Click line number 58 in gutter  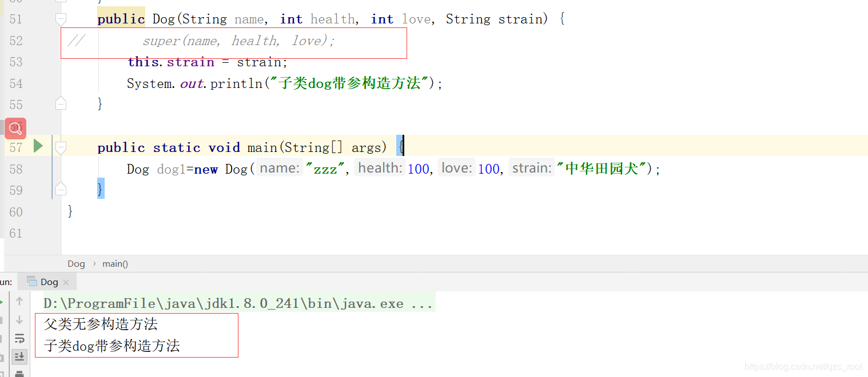click(x=16, y=169)
